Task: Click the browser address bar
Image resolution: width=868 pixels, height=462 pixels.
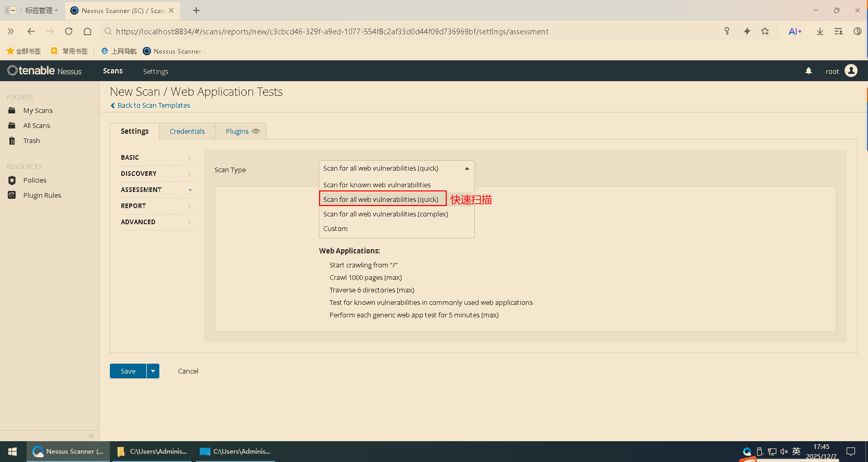Action: [364, 32]
